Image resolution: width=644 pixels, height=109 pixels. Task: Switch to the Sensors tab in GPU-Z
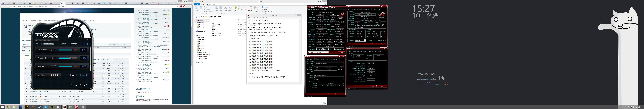coord(318,9)
